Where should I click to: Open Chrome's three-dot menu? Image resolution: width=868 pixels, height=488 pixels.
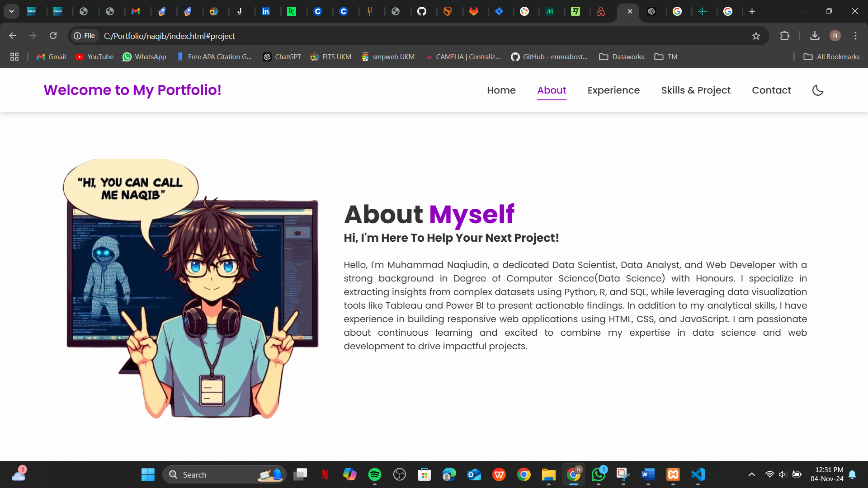click(x=855, y=36)
